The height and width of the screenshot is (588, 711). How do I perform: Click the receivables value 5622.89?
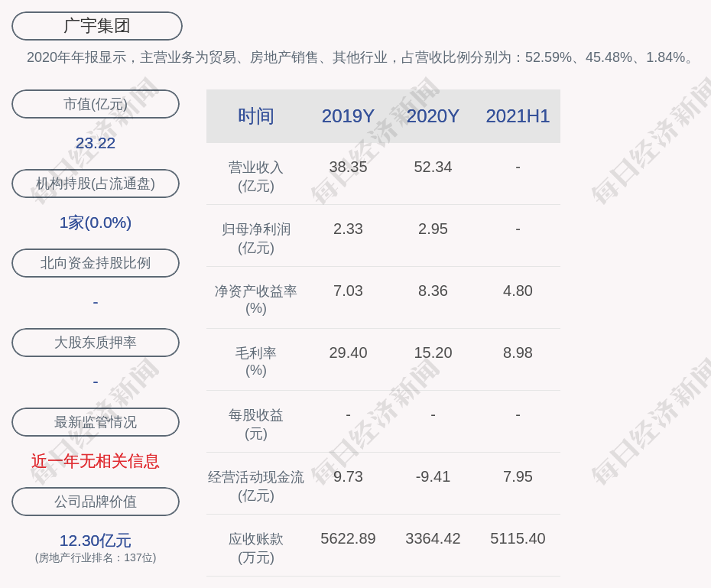[348, 538]
